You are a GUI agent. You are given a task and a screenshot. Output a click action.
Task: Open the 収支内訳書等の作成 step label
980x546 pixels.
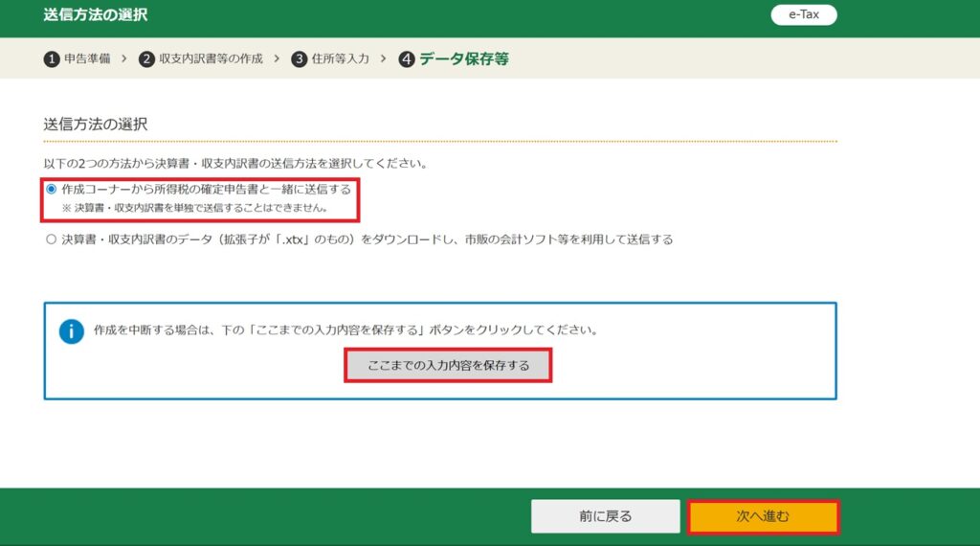click(x=211, y=59)
